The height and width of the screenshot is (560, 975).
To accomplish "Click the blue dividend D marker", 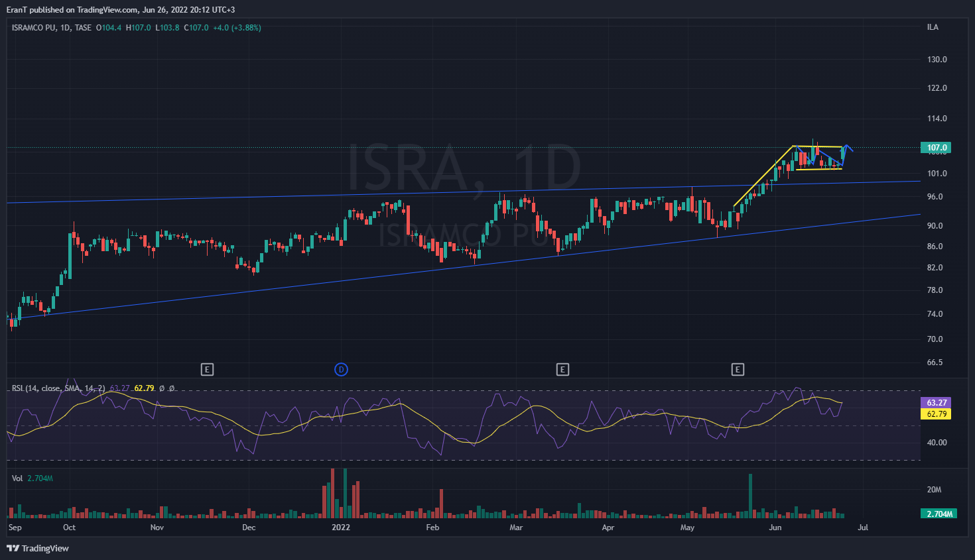I will [341, 369].
